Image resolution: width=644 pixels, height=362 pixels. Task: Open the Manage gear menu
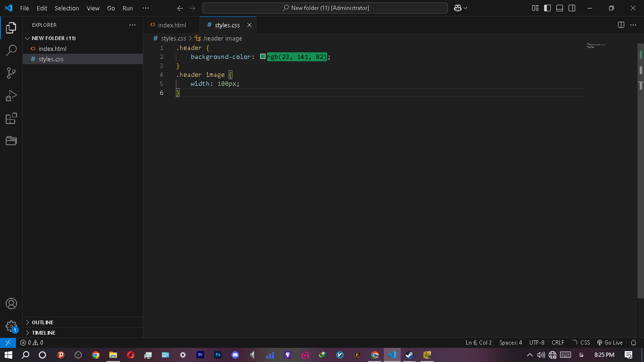[11, 326]
